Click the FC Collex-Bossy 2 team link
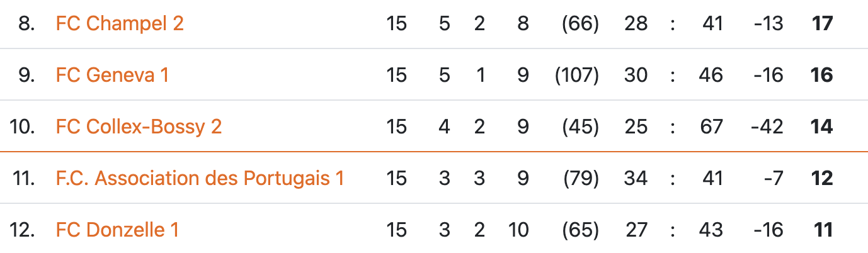This screenshot has width=868, height=253. [x=139, y=127]
